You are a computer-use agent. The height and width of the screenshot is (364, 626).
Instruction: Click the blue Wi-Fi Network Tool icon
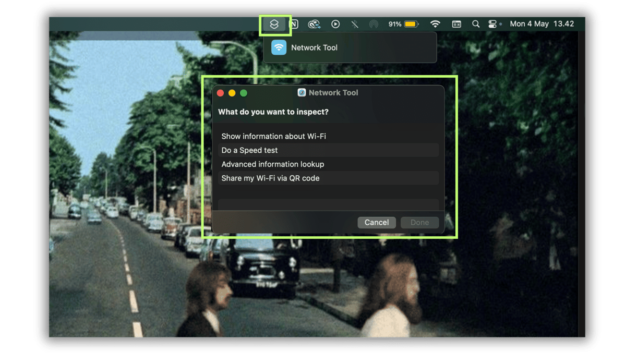tap(279, 47)
